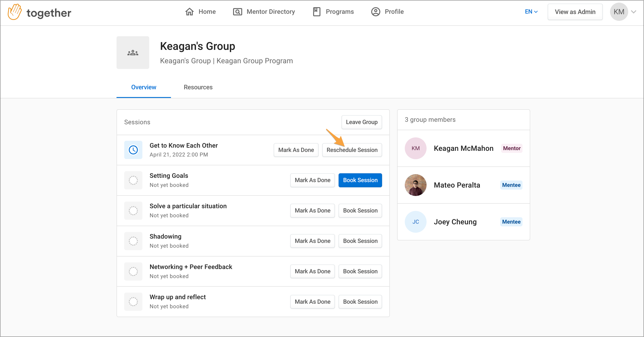Viewport: 644px width, 337px height.
Task: Click Mateo Peralta's profile photo
Action: coord(415,185)
